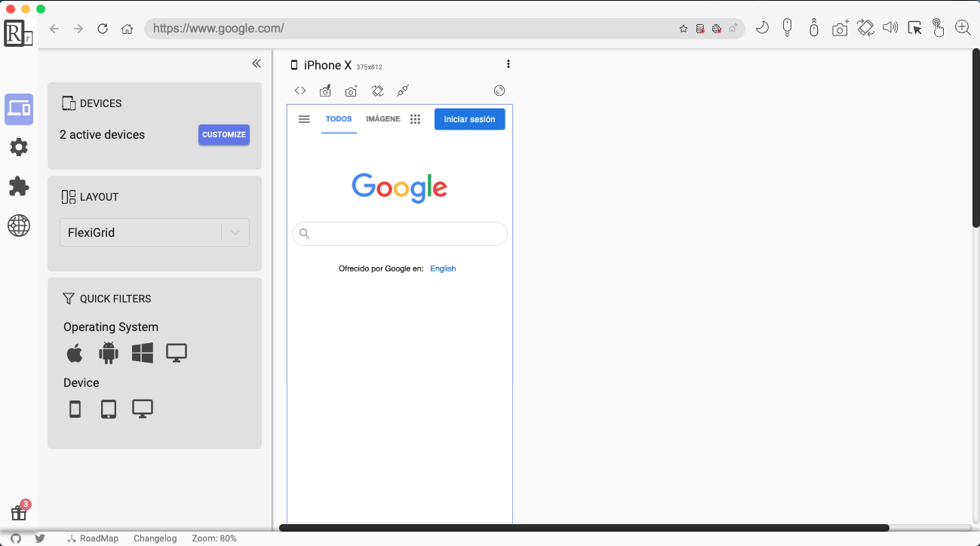Clear cookies using the cookie icon
Viewport: 980px width, 546px height.
(x=717, y=29)
